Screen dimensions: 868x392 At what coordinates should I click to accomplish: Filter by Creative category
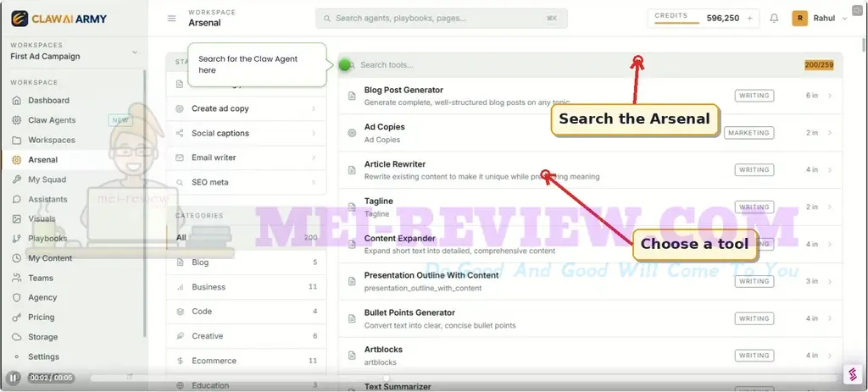pyautogui.click(x=247, y=336)
